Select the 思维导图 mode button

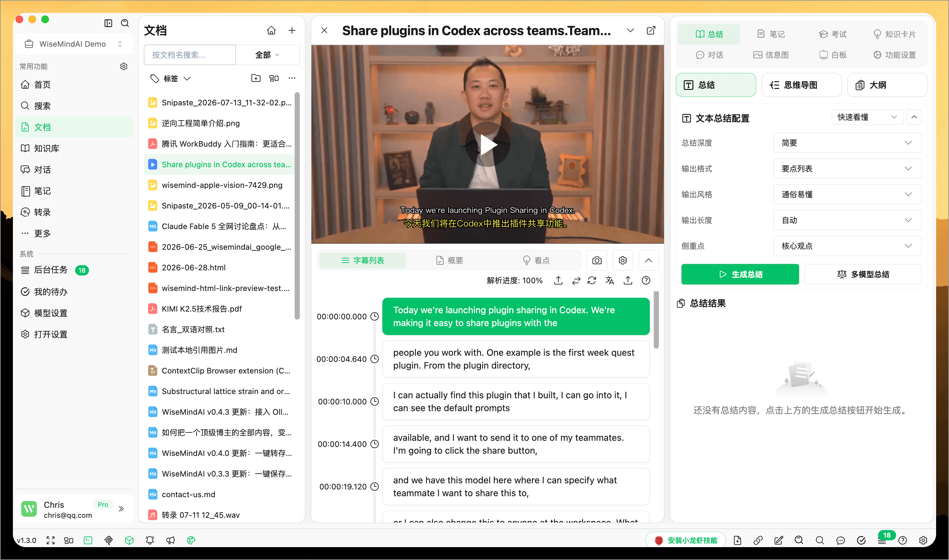[x=801, y=85]
